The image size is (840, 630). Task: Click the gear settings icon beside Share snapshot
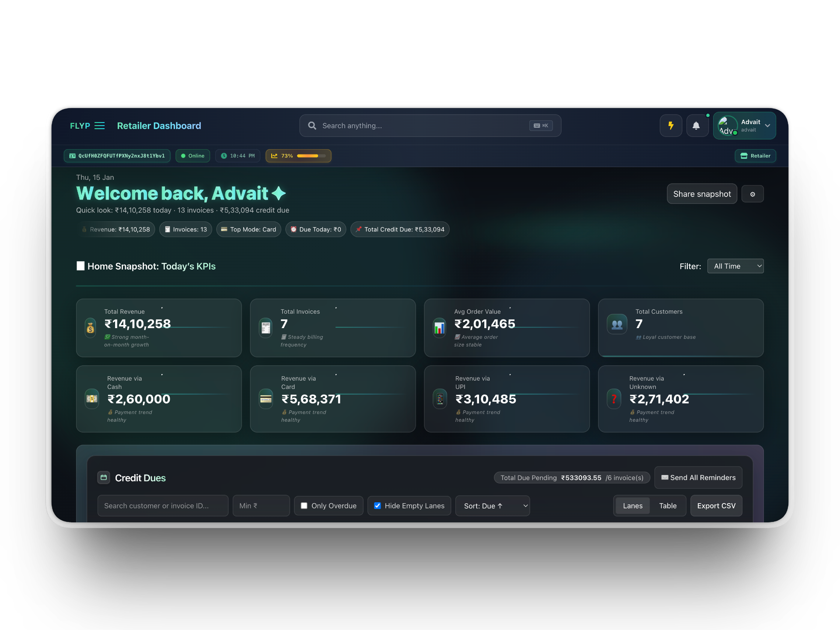[752, 194]
